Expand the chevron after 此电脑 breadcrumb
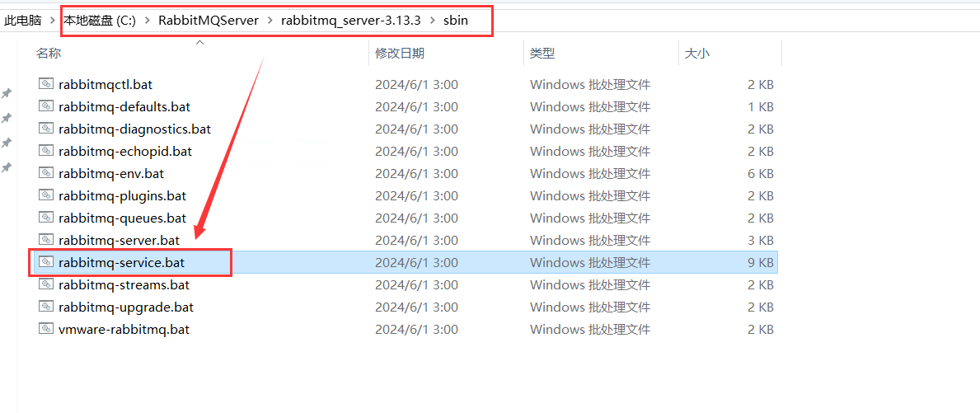Viewport: 980px width, 413px height. click(53, 21)
